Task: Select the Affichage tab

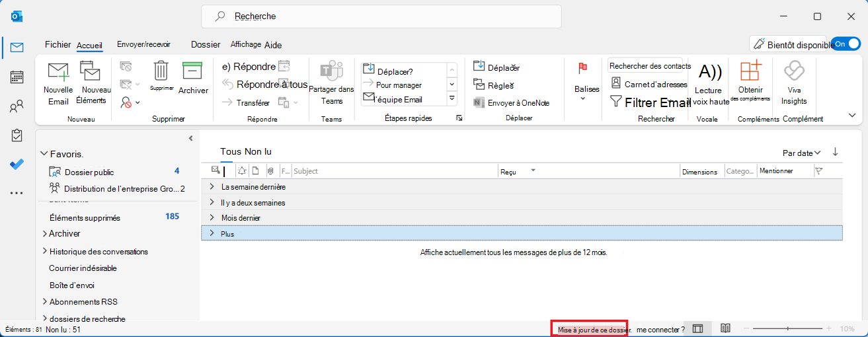Action: click(245, 44)
